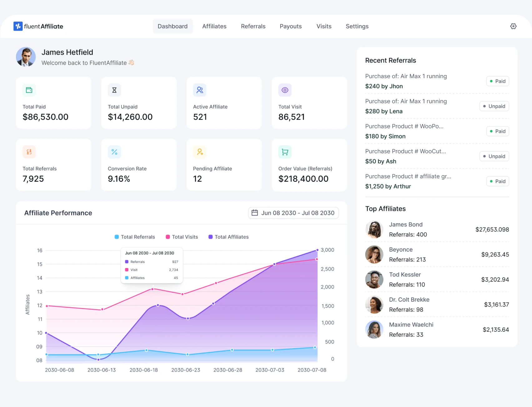Open settings via the gear icon
The width and height of the screenshot is (532, 407).
[x=513, y=26]
